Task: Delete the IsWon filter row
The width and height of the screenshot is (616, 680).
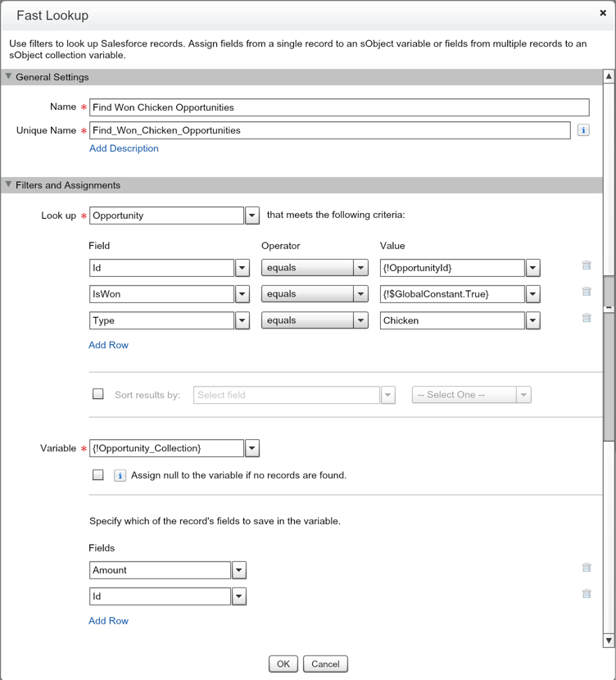Action: click(587, 292)
